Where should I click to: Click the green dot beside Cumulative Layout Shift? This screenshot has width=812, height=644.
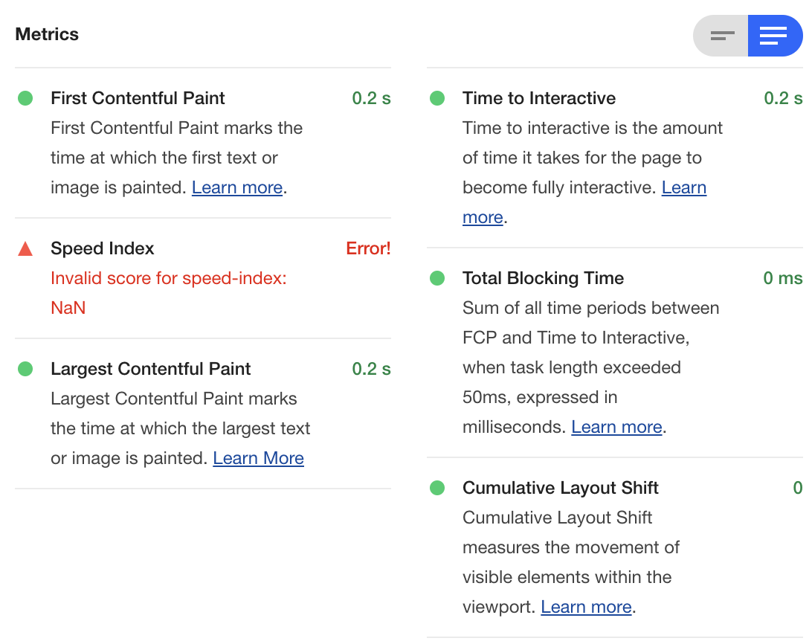point(436,488)
